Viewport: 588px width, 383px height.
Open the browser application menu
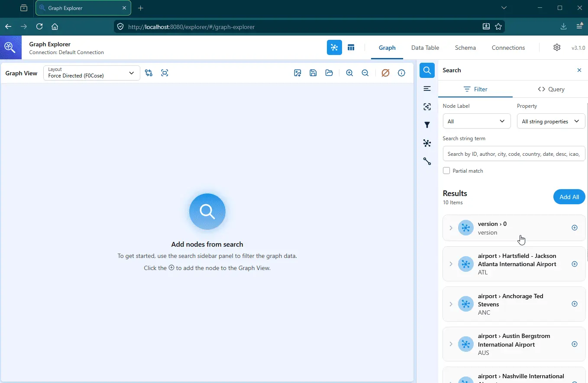click(579, 26)
